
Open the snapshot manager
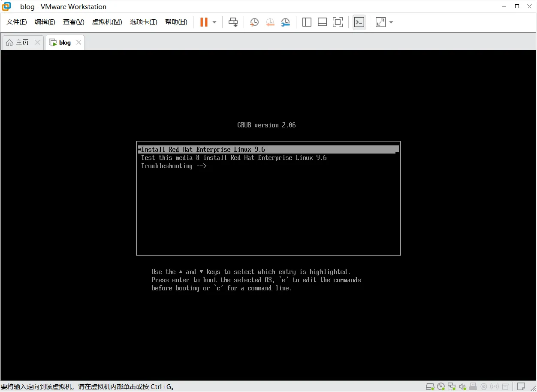(x=286, y=22)
